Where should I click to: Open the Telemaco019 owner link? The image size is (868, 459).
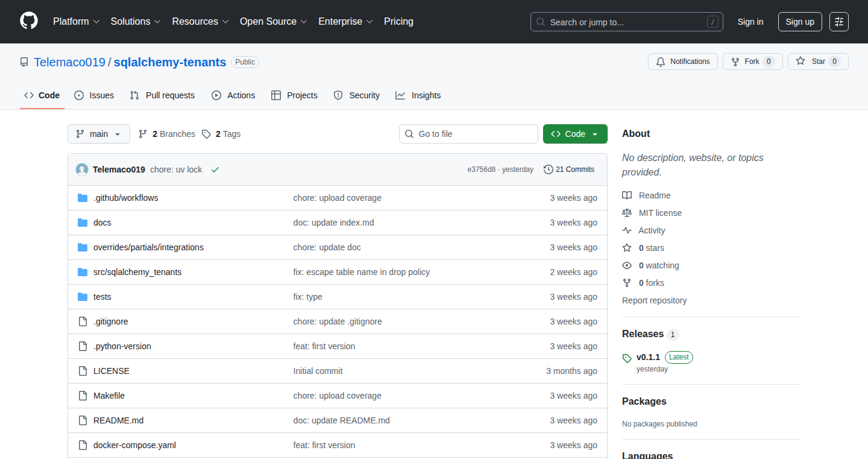(x=69, y=62)
